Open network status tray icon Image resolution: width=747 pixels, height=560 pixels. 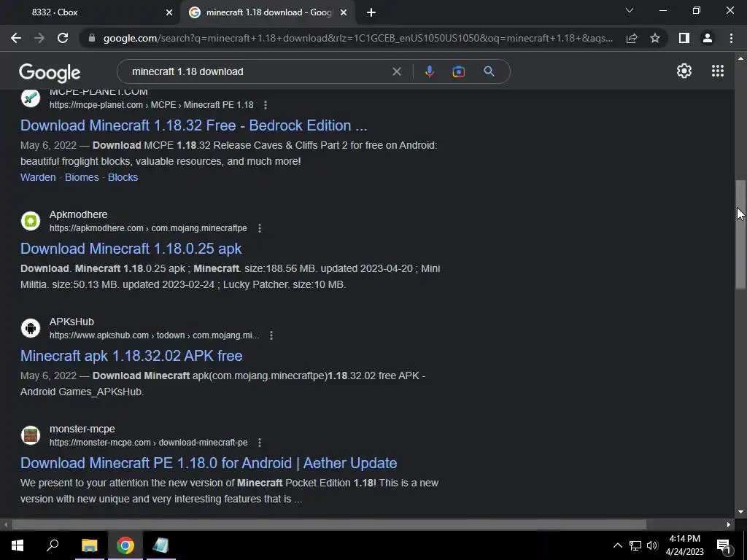635,545
